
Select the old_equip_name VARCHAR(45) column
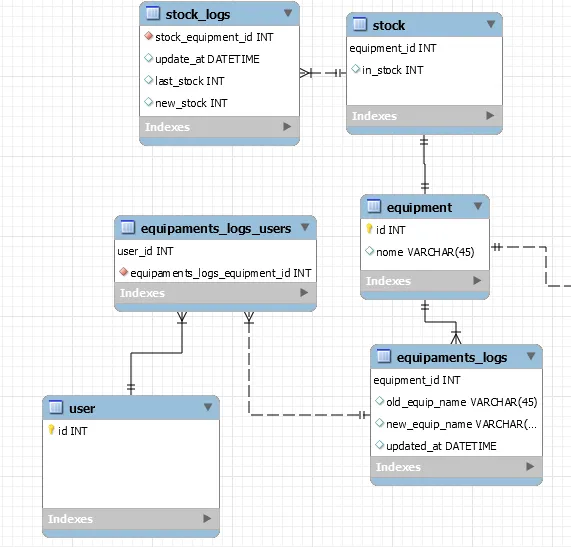(x=456, y=402)
